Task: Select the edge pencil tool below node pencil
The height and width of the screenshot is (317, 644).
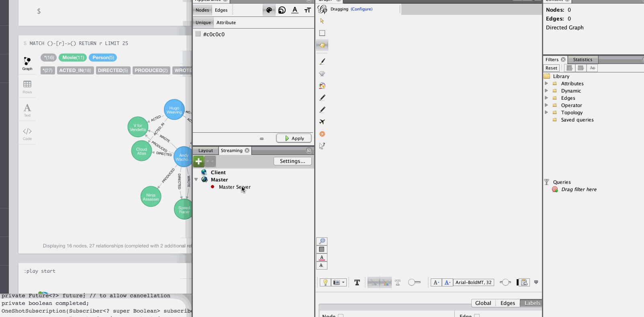Action: [322, 110]
